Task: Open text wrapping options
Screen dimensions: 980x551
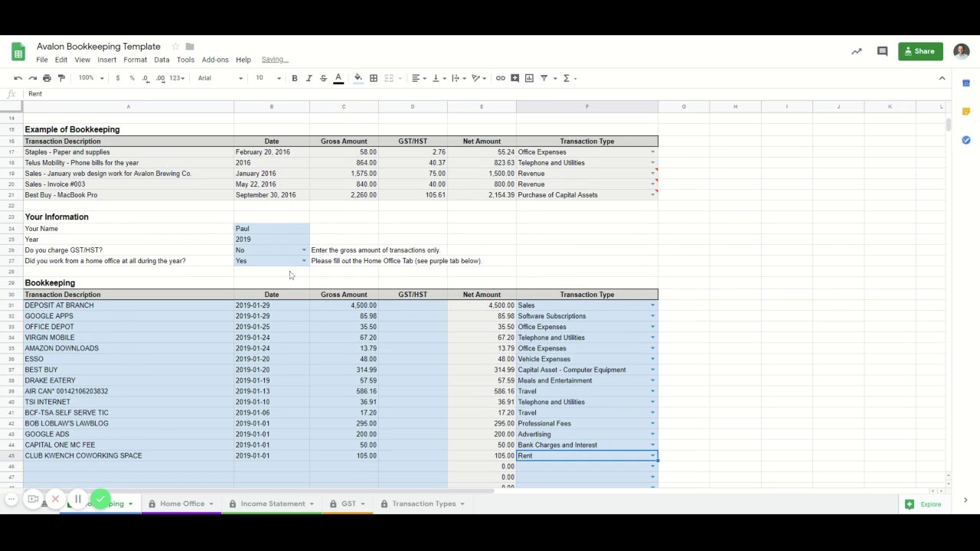Action: 458,78
